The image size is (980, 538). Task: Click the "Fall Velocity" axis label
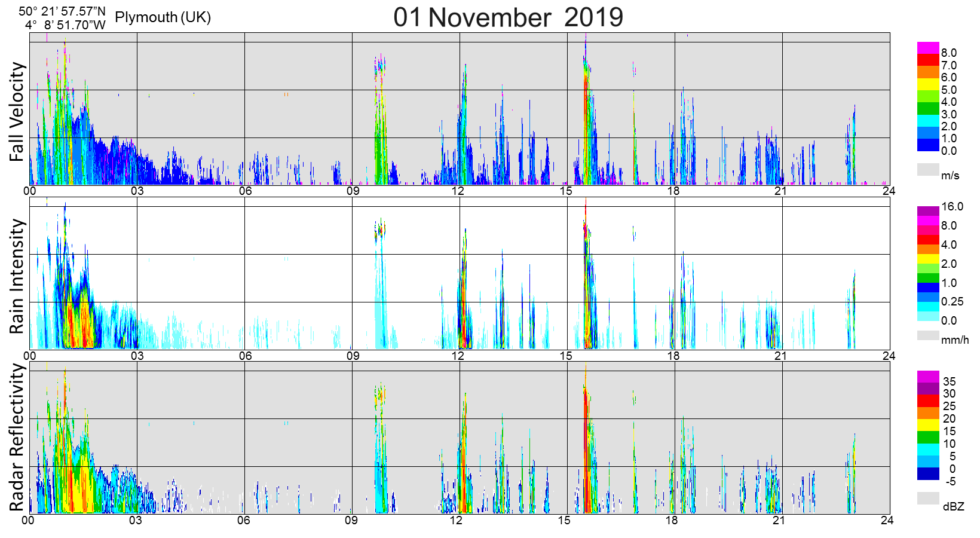[x=18, y=112]
